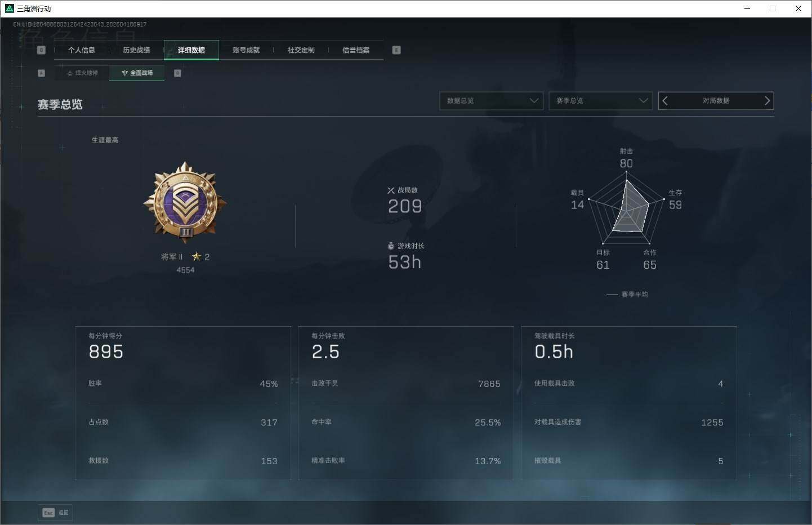Click the 对载具造成伤害 value 1255
The height and width of the screenshot is (525, 812).
tap(712, 422)
